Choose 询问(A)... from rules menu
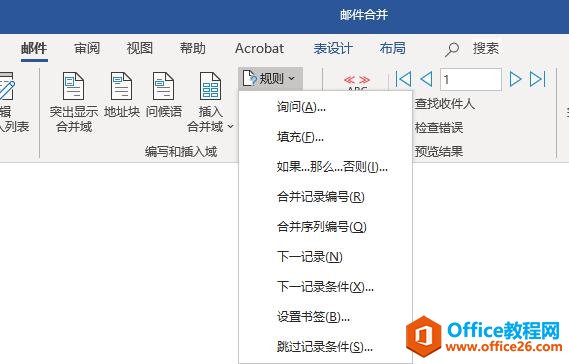This screenshot has height=364, width=569. click(x=326, y=107)
